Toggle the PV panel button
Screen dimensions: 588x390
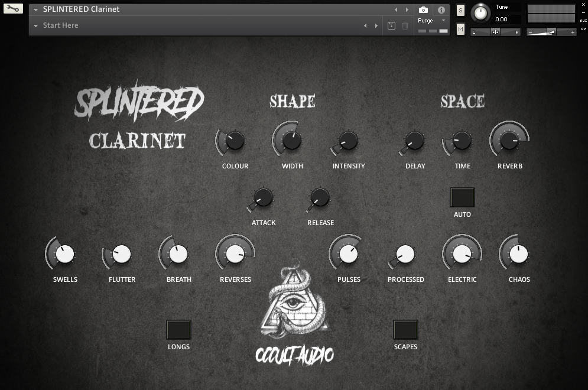[x=583, y=29]
